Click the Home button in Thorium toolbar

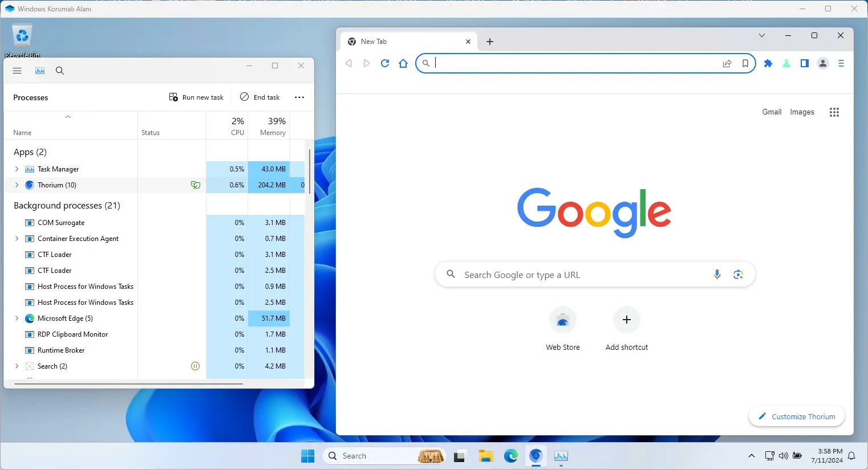(403, 63)
